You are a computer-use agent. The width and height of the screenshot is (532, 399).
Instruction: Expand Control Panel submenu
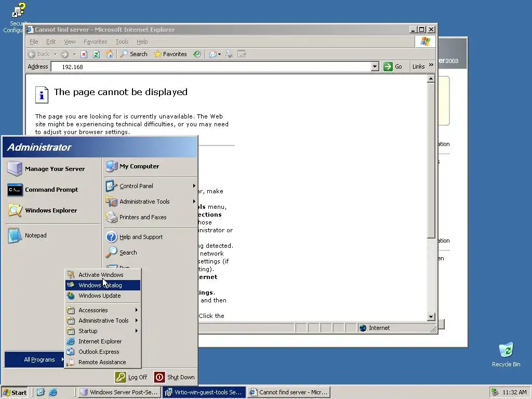pyautogui.click(x=150, y=186)
